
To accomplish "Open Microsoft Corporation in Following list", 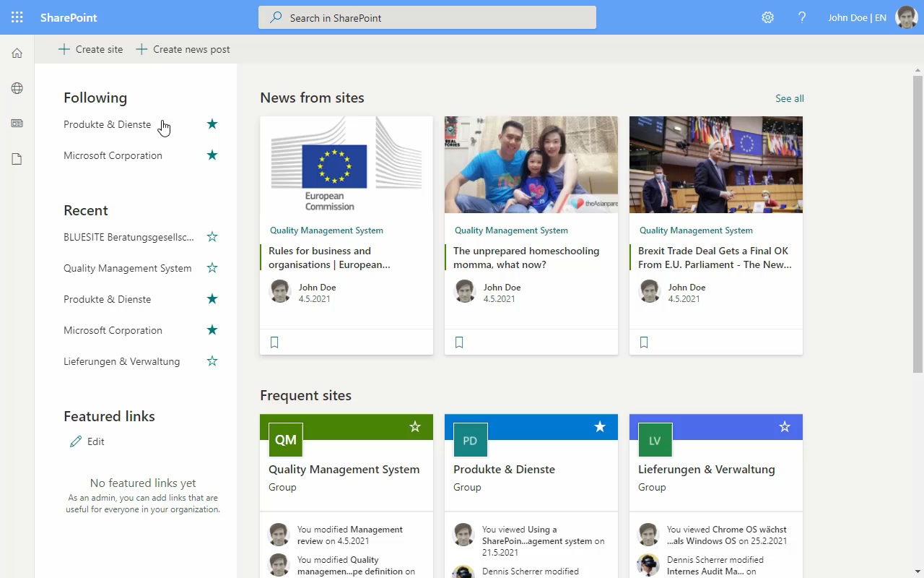I will 113,155.
